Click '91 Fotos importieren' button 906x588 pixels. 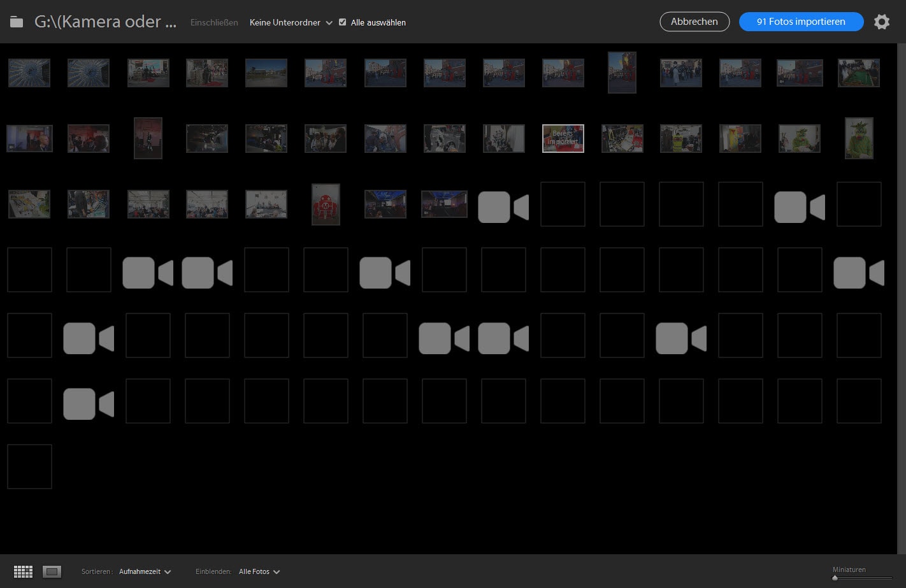tap(801, 22)
